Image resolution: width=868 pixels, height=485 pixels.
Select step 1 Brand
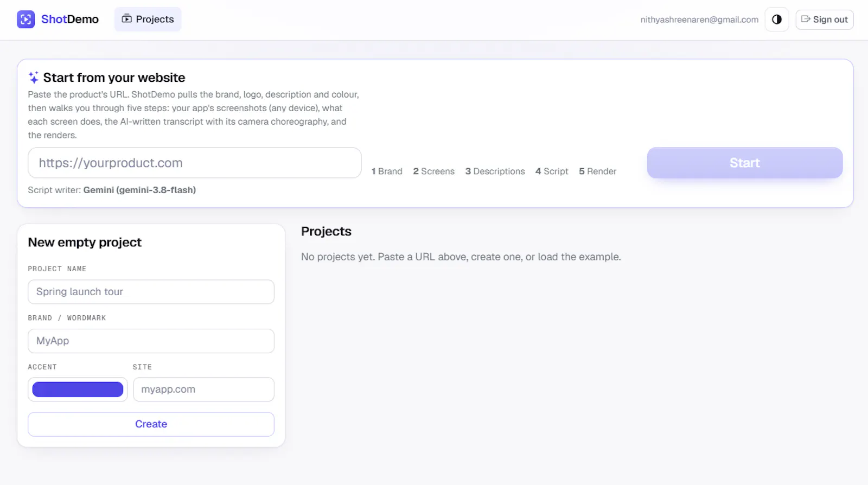(x=387, y=171)
